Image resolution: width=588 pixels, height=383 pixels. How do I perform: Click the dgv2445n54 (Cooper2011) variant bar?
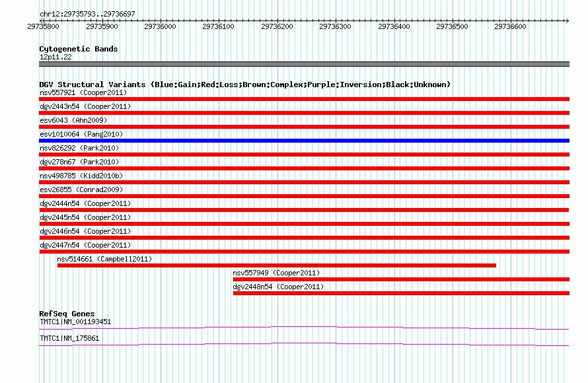(304, 224)
